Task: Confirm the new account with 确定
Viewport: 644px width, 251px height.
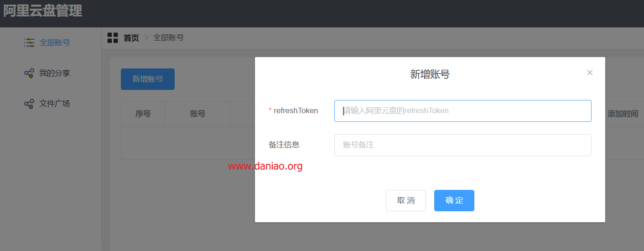Action: (454, 200)
